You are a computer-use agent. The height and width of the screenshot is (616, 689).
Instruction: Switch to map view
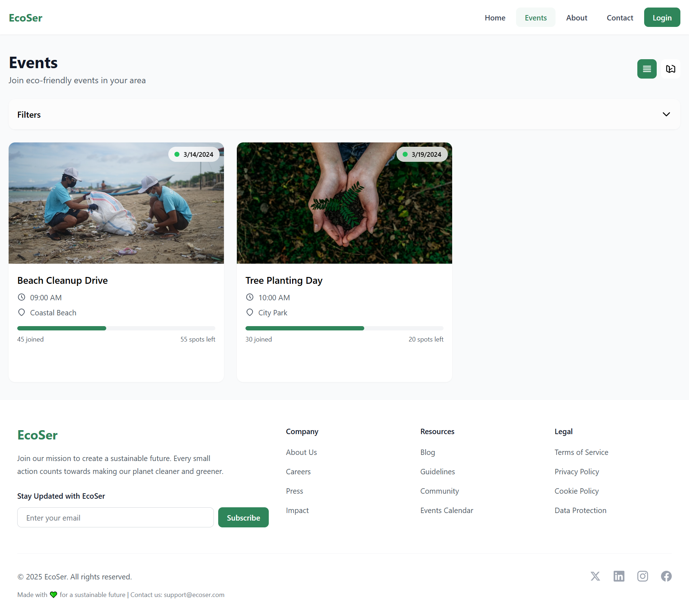tap(670, 69)
